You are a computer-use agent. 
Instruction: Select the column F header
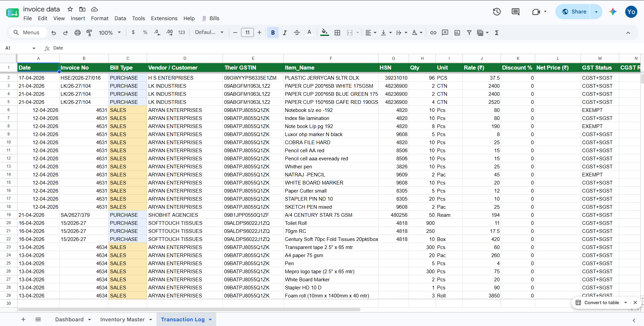click(331, 58)
